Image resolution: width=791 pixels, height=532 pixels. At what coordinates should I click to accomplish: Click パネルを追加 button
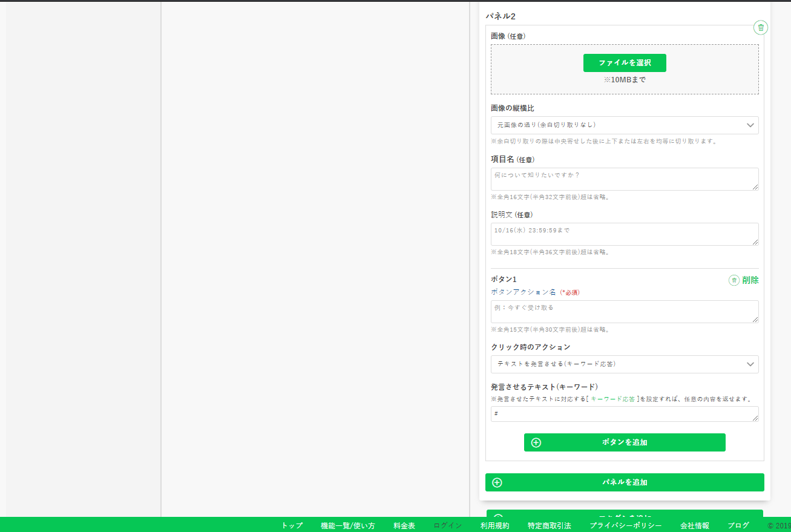click(x=625, y=482)
